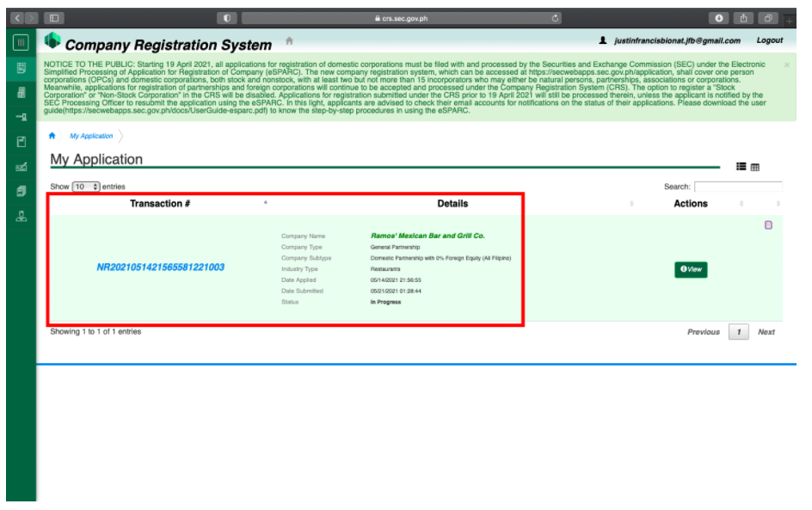Select the stacked documents sidebar icon

pos(21,191)
